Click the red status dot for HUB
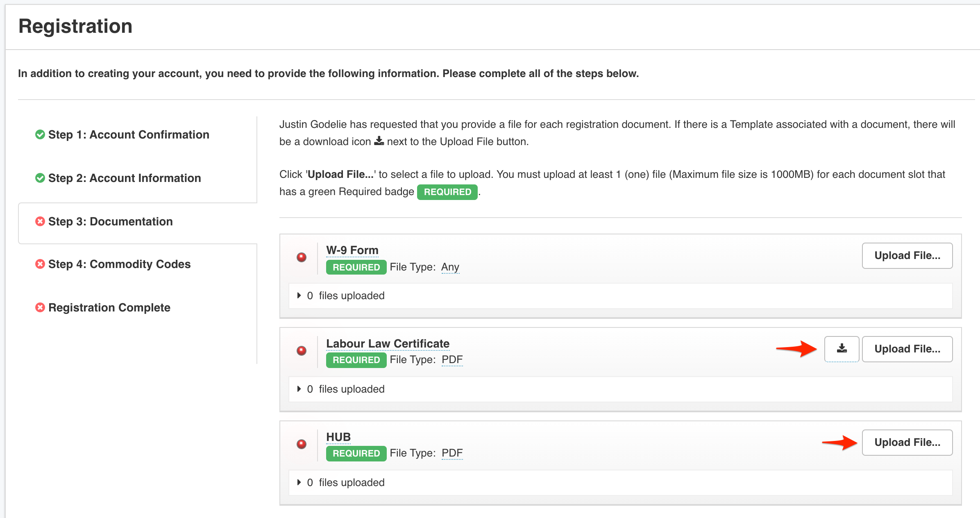 (302, 444)
